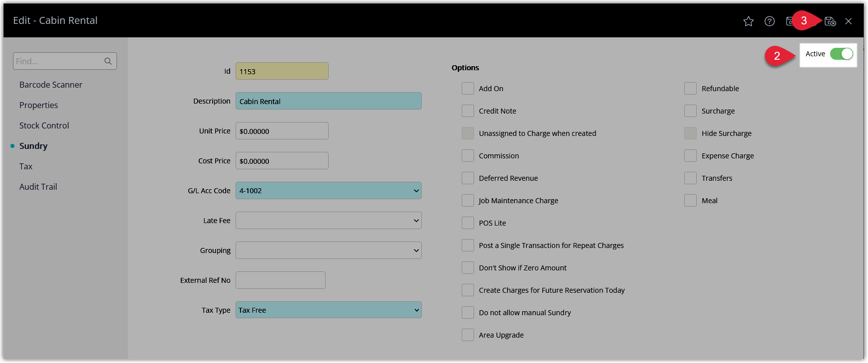Toggle the Active switch off
The height and width of the screenshot is (363, 868).
[842, 54]
